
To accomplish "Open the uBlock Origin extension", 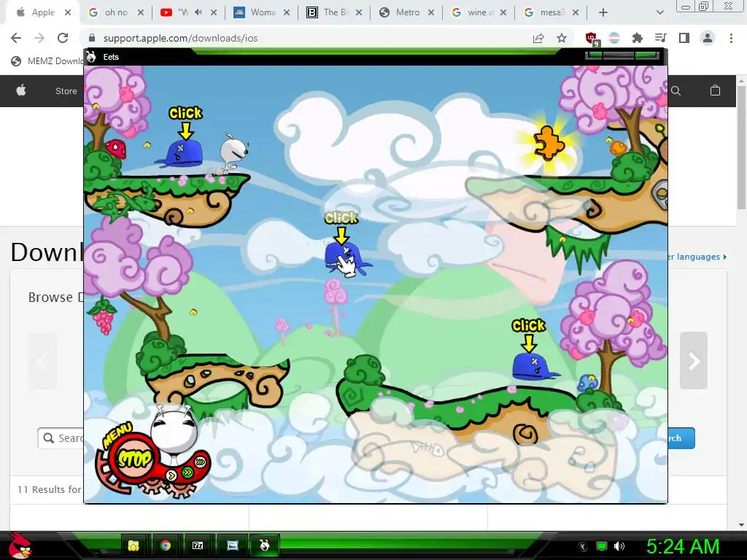I will [592, 39].
